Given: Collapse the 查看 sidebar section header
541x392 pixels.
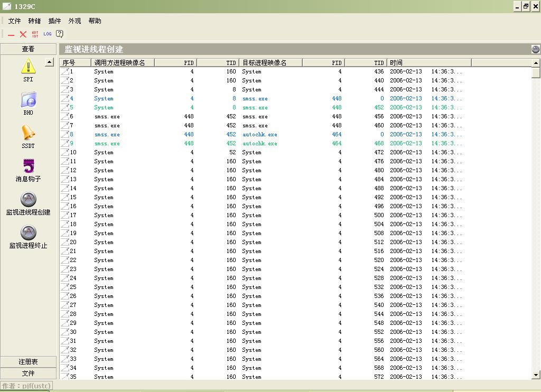Looking at the screenshot, I should click(28, 49).
